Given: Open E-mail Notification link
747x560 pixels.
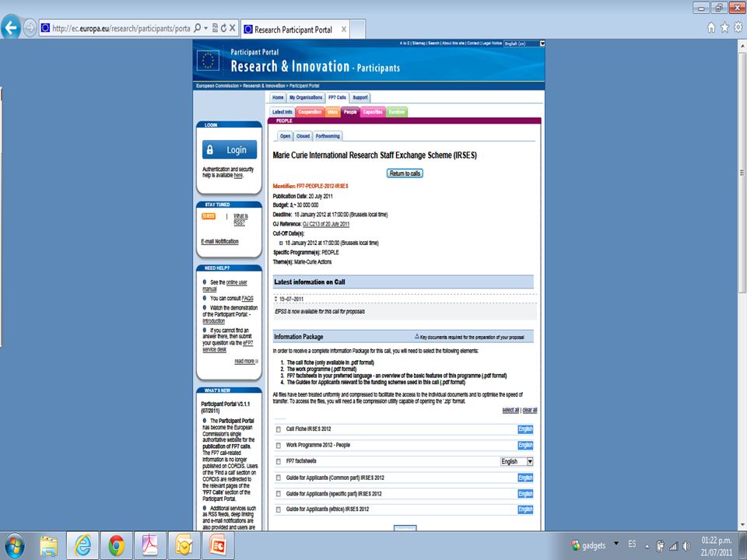Looking at the screenshot, I should click(219, 242).
